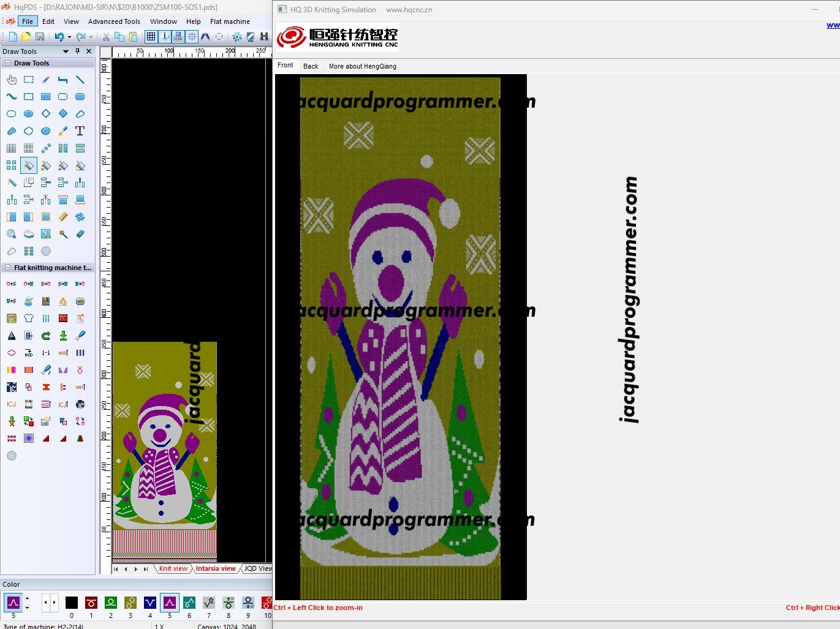Collapse the Draw Tools section
840x629 pixels.
(7, 63)
